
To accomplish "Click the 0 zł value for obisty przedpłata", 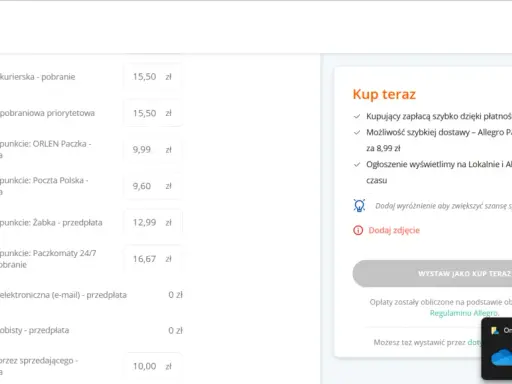I will 175,330.
